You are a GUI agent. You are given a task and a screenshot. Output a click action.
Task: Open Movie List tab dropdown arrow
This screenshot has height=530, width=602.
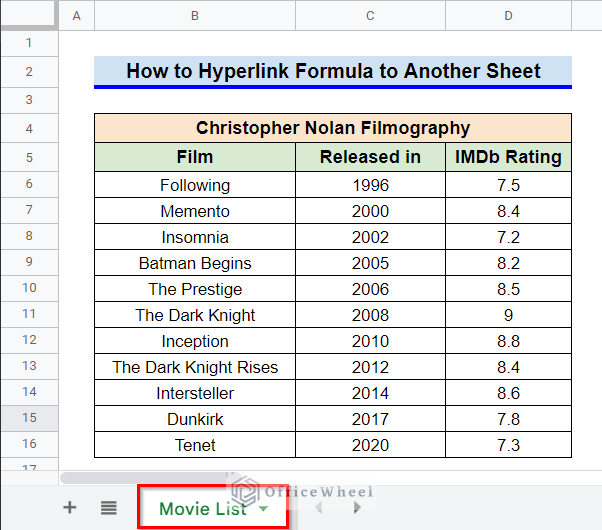[263, 508]
